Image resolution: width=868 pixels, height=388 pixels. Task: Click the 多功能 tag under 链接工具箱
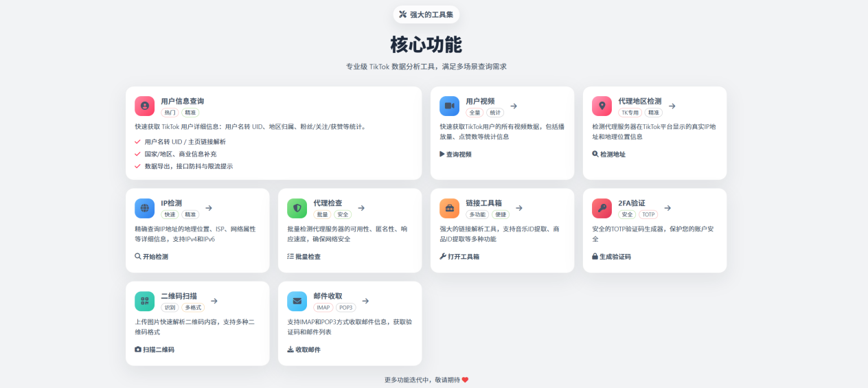[x=477, y=215]
